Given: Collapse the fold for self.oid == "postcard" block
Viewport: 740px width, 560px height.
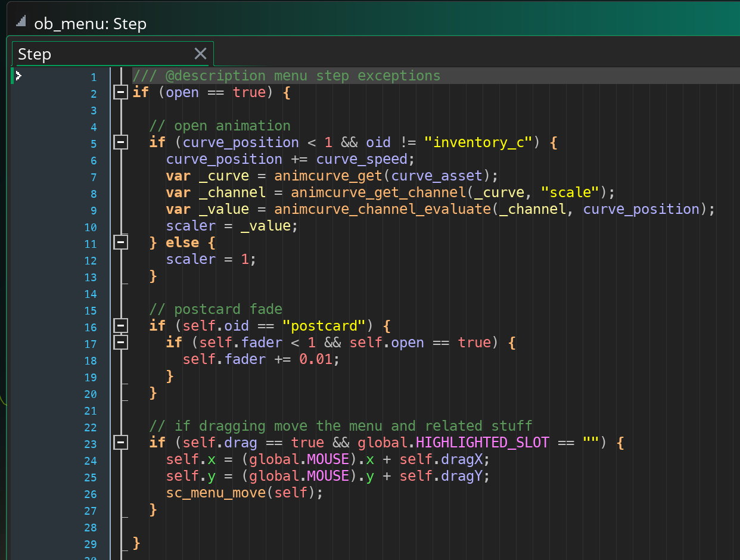Looking at the screenshot, I should pos(121,326).
